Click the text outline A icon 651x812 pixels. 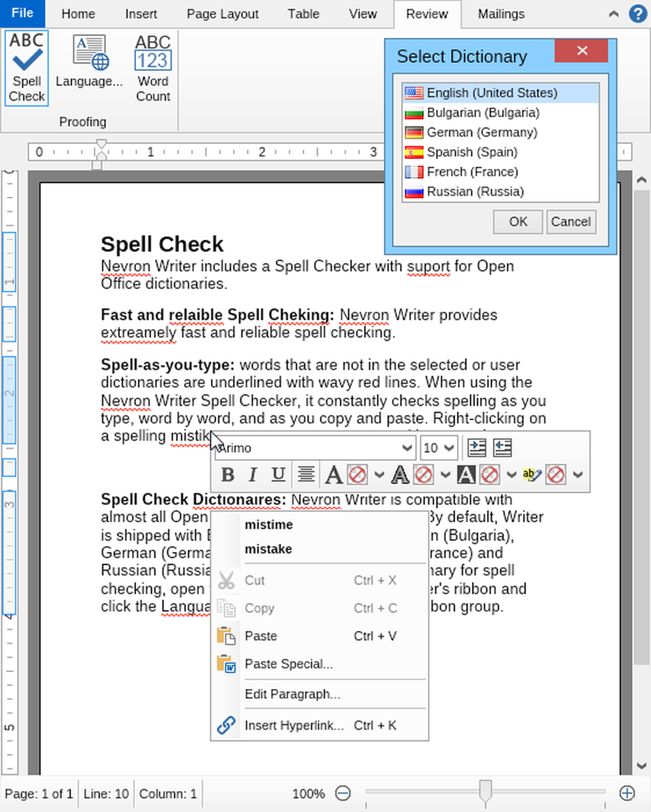pos(400,475)
